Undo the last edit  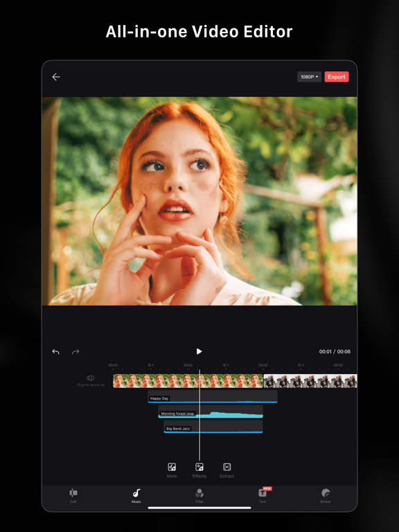pos(56,352)
